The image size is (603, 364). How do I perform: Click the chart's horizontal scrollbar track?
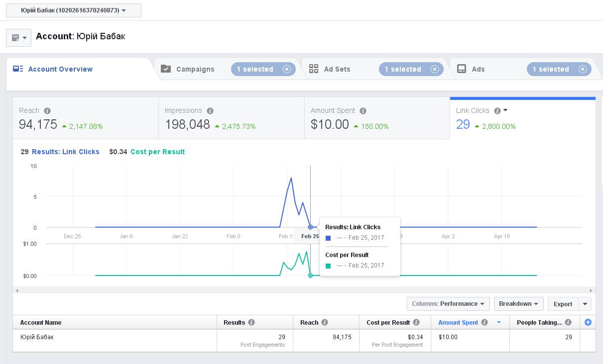304,290
